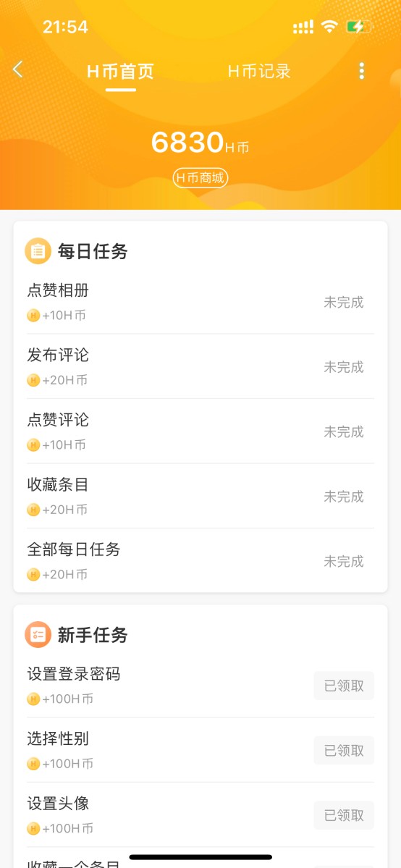Tap the 新手任务 checklist icon
The width and height of the screenshot is (401, 868).
point(38,634)
